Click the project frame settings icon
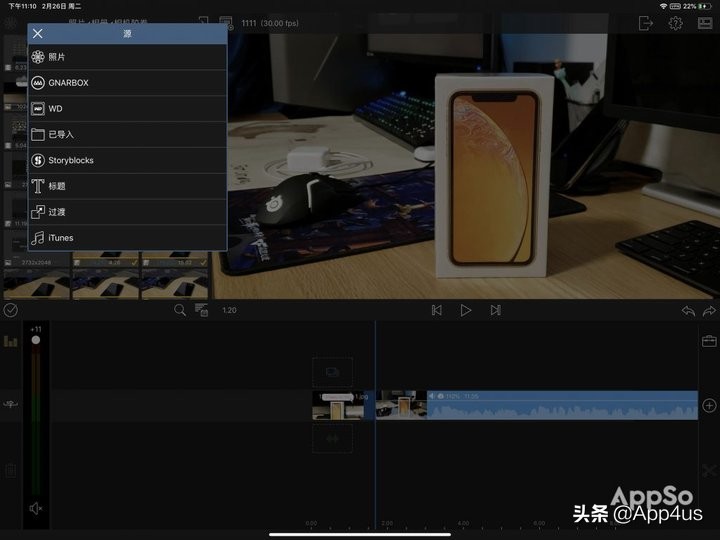Image resolution: width=720 pixels, height=540 pixels. pos(226,23)
